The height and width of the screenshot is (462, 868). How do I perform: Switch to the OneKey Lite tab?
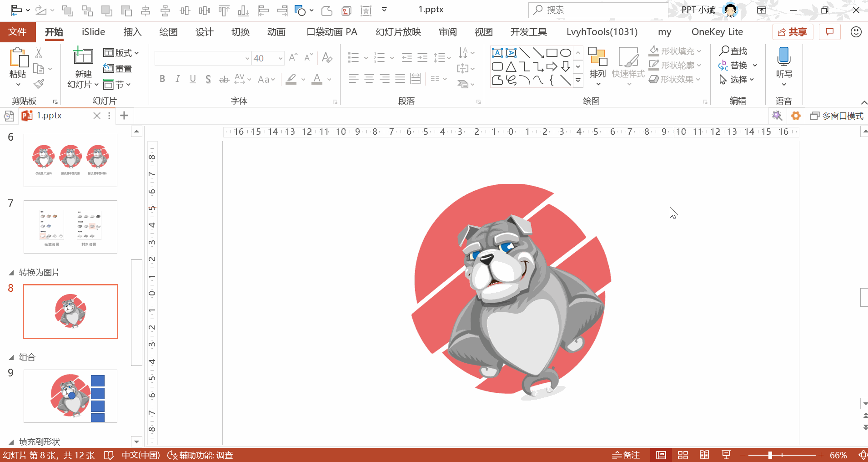coord(717,32)
